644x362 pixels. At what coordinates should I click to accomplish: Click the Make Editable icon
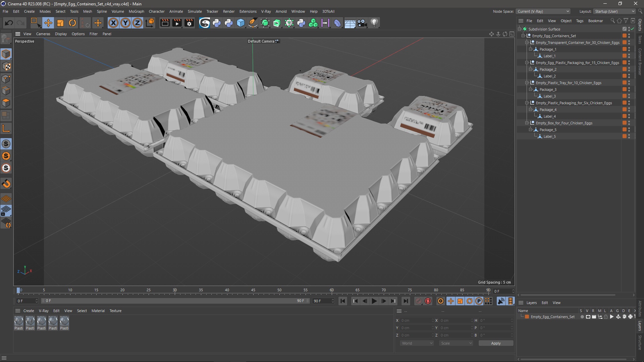pyautogui.click(x=6, y=39)
